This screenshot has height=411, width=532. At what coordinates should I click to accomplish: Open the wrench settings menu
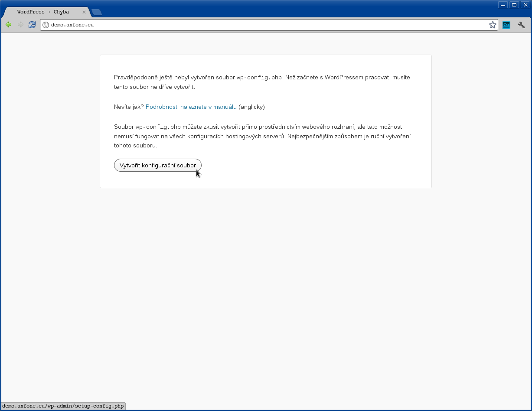coord(521,25)
